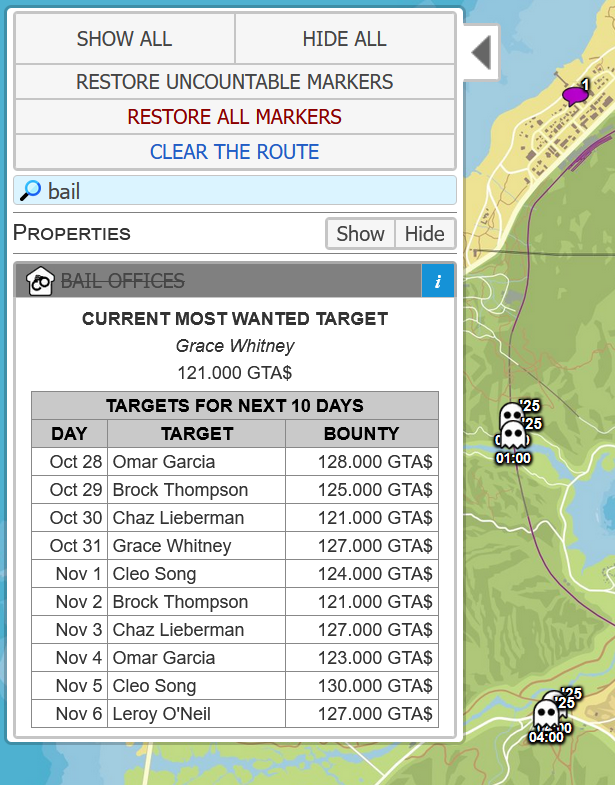This screenshot has height=785, width=615.
Task: Click the HIDE ALL button
Action: (345, 39)
